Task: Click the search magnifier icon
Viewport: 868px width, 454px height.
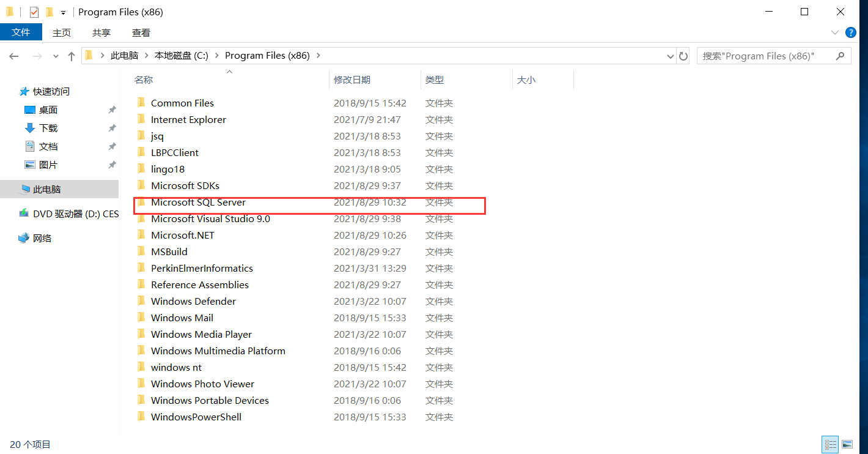Action: pyautogui.click(x=840, y=56)
